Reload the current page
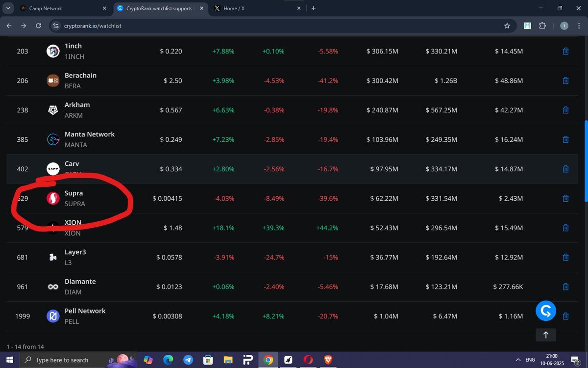Image resolution: width=588 pixels, height=368 pixels. pyautogui.click(x=38, y=26)
